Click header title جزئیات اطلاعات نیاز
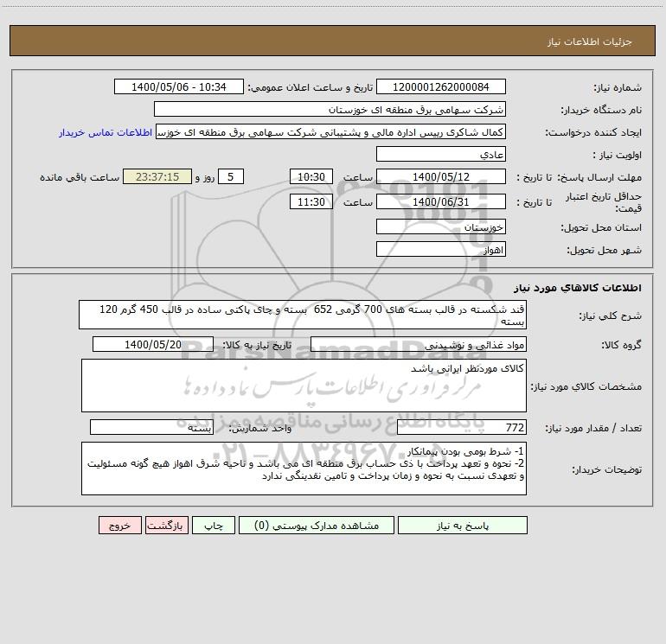 coord(590,41)
